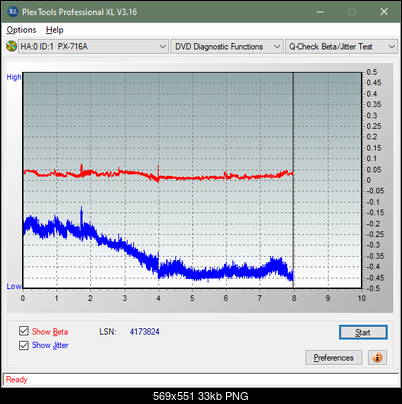402x404 pixels.
Task: Click the LSN value 4173824
Action: (x=144, y=332)
